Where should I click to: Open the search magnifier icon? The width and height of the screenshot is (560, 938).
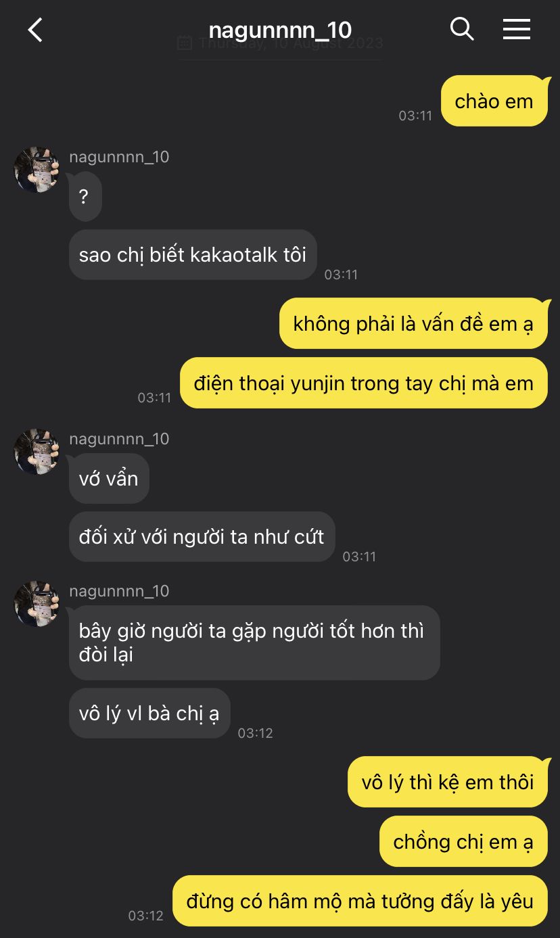pyautogui.click(x=462, y=29)
